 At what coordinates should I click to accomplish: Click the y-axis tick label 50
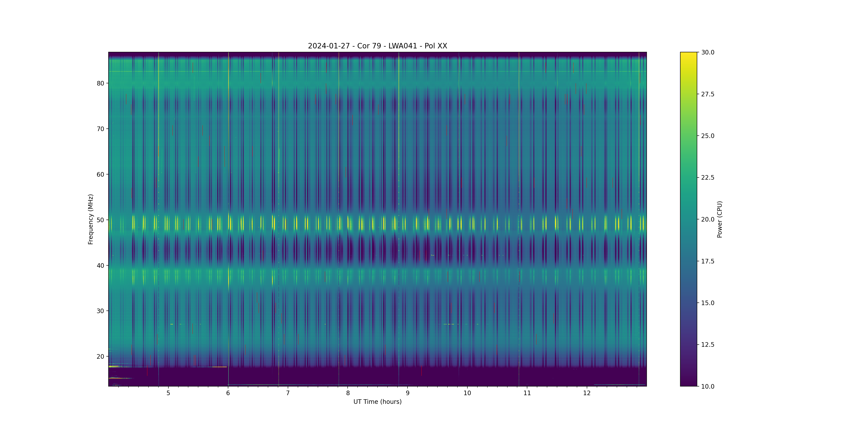[100, 220]
